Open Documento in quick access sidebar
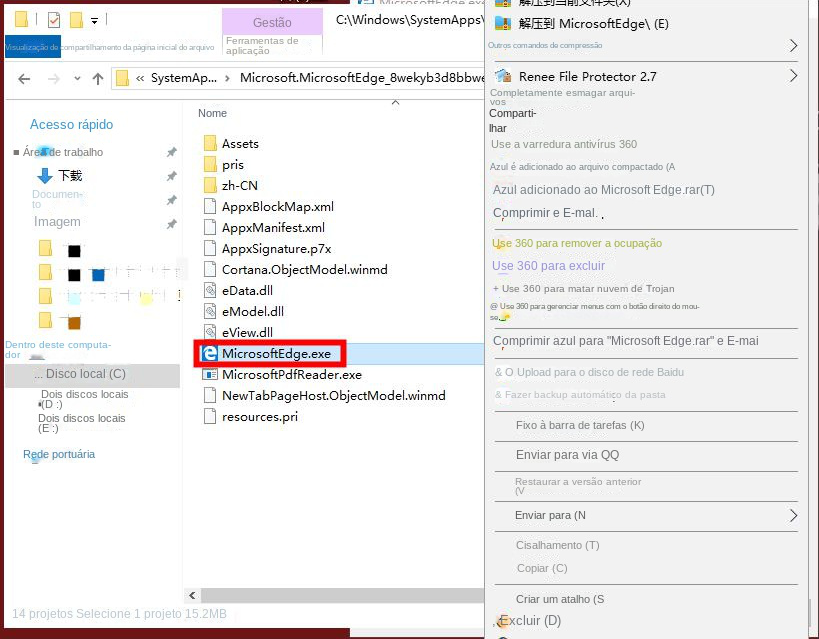 [x=57, y=199]
